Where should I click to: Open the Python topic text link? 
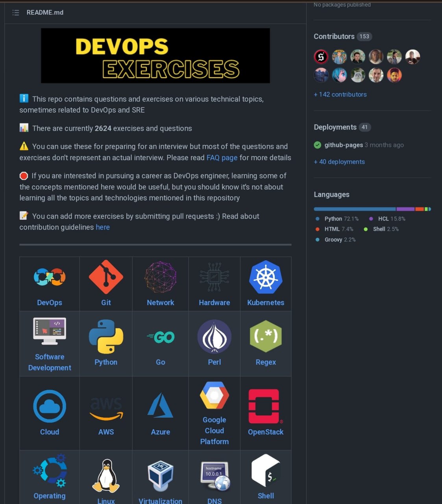[106, 362]
